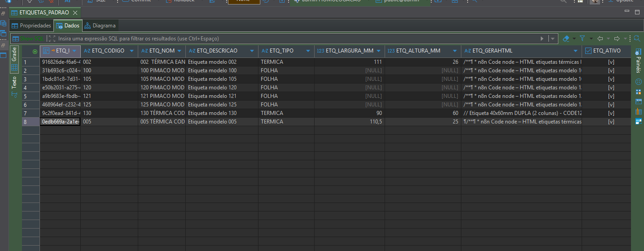The image size is (644, 251).
Task: Click the round grouping panel icon
Action: [x=639, y=82]
